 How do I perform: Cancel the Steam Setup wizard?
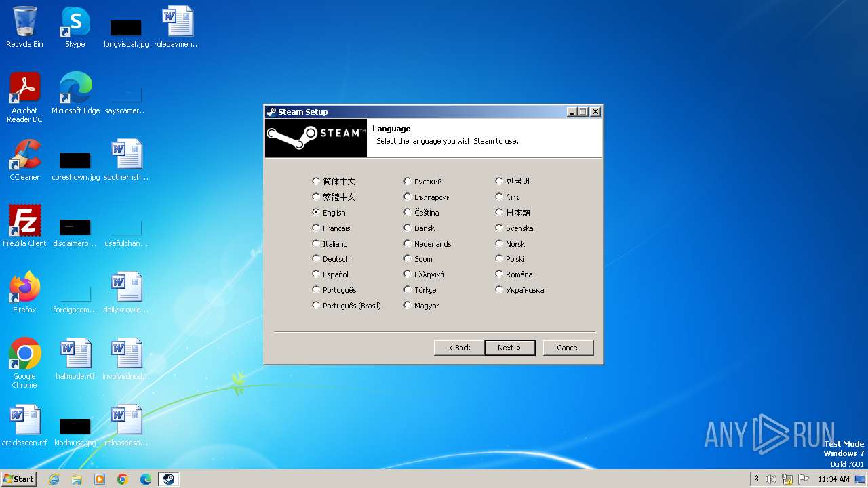[568, 348]
